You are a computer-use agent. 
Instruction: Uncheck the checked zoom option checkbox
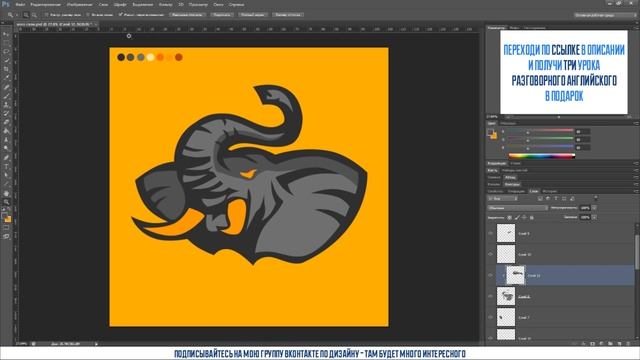tap(121, 15)
